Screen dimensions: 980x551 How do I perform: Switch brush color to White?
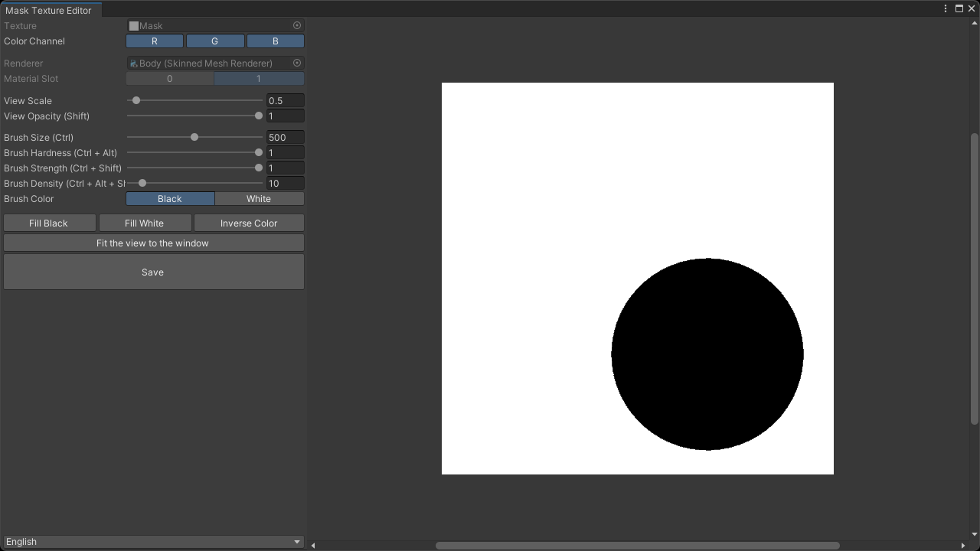[260, 198]
